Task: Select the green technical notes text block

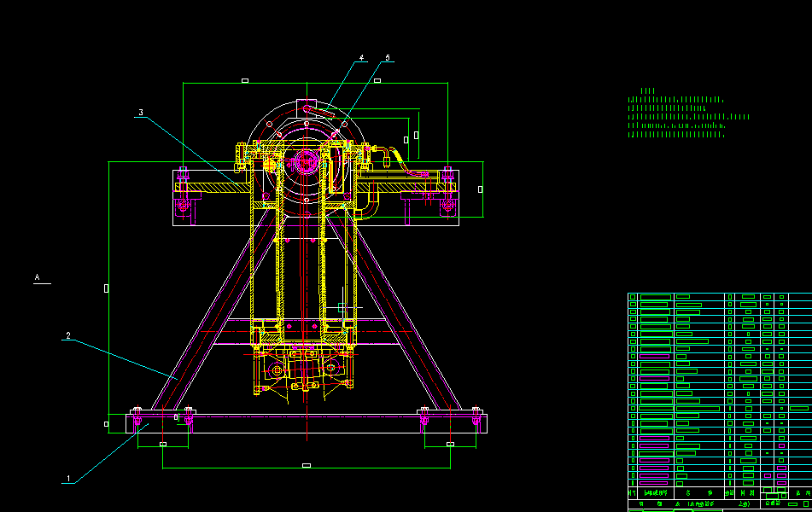Action: tap(689, 113)
